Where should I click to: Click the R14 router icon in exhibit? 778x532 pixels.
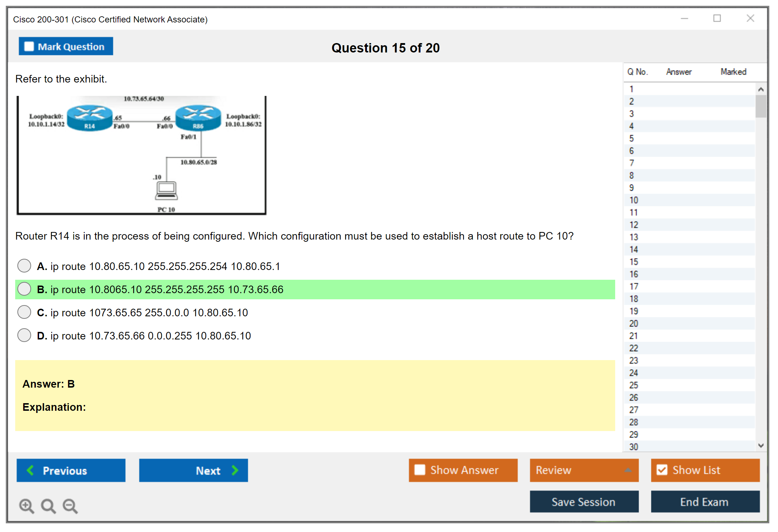tap(90, 118)
